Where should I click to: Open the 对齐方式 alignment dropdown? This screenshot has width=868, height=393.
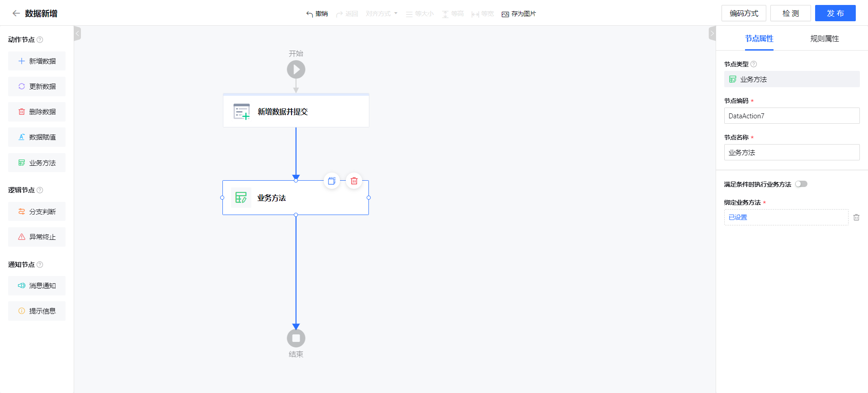[x=382, y=14]
